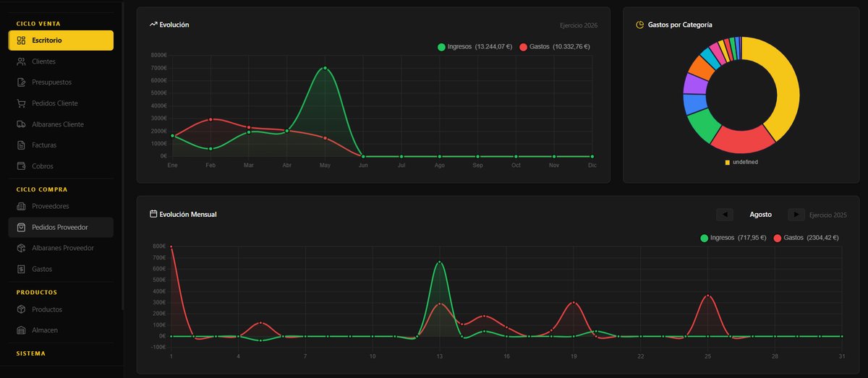Click the Productos cube icon
The image size is (868, 378).
22,309
